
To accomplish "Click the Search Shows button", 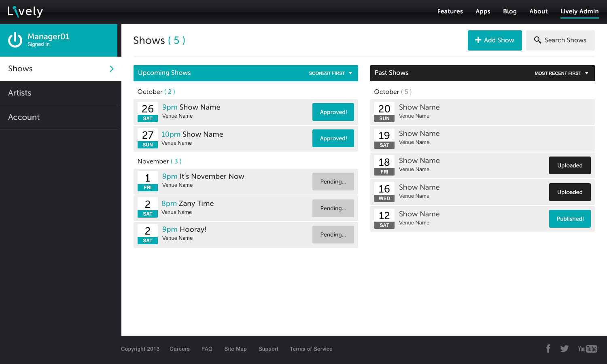I will click(560, 40).
